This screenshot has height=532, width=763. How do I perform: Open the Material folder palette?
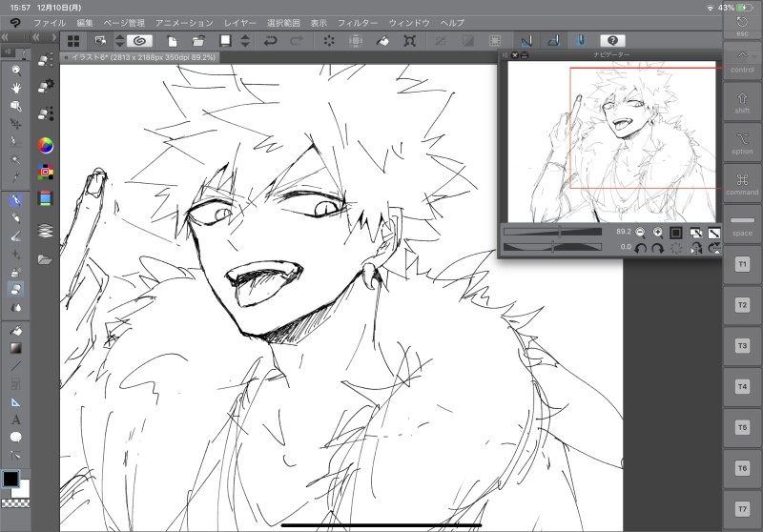(45, 259)
